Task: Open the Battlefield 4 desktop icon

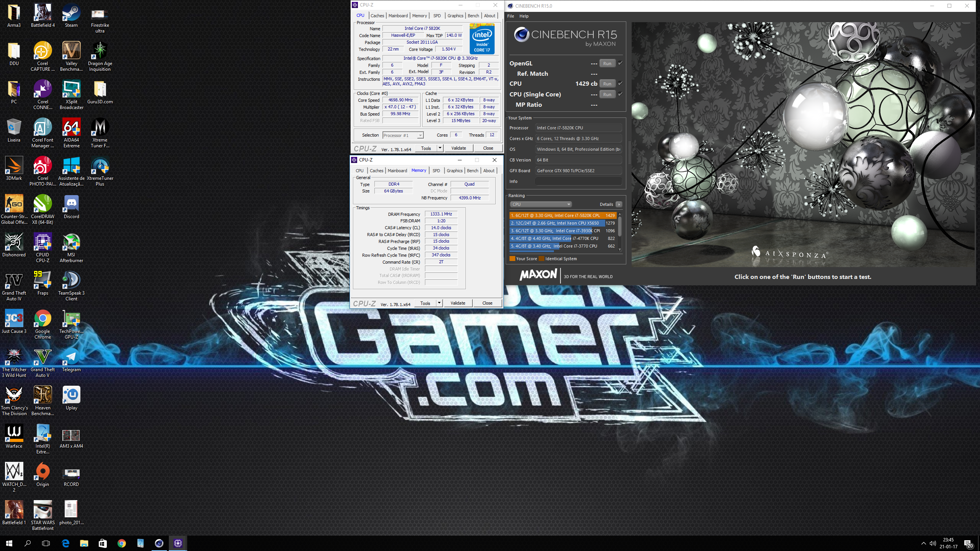Action: coord(42,16)
